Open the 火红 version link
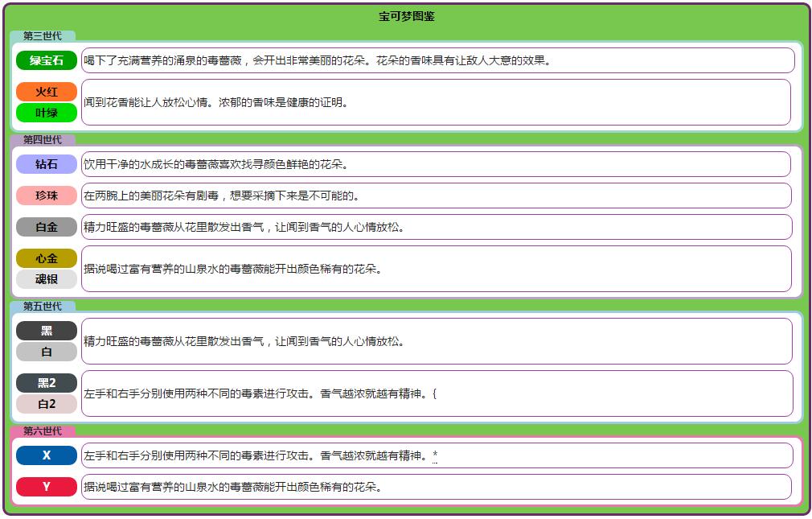This screenshot has height=519, width=812. click(47, 92)
